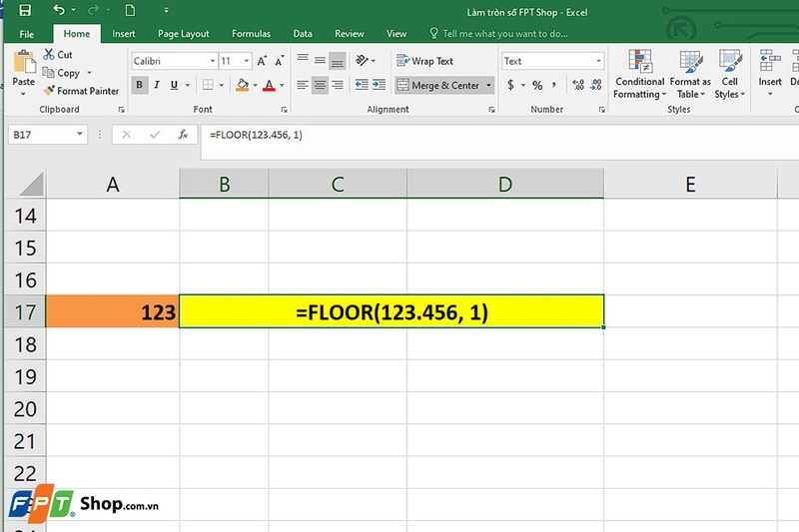Click the Insert Function fx icon

pyautogui.click(x=183, y=135)
